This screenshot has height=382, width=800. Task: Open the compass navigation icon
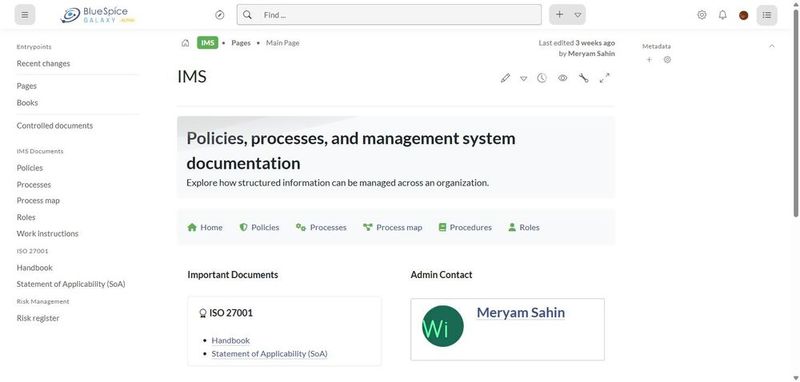[x=220, y=15]
